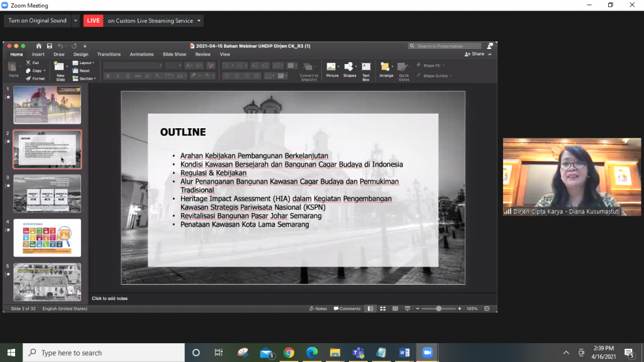Viewport: 644px width, 362px height.
Task: Toggle the Notes pane in status bar
Action: (318, 309)
